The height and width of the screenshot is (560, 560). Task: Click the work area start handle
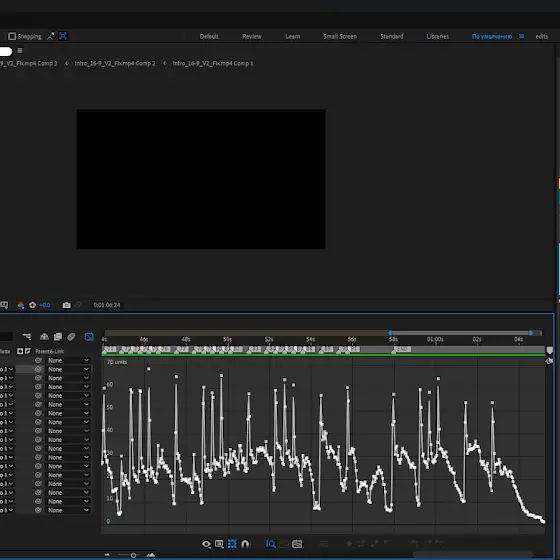[390, 333]
